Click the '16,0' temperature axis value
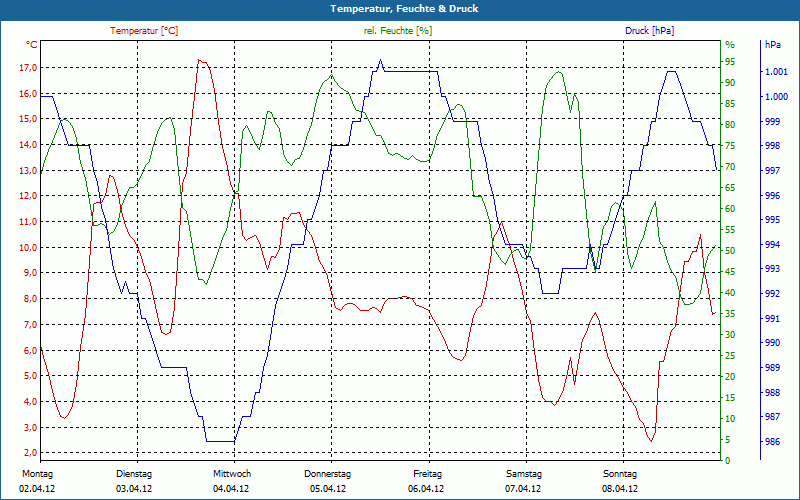 pos(28,94)
